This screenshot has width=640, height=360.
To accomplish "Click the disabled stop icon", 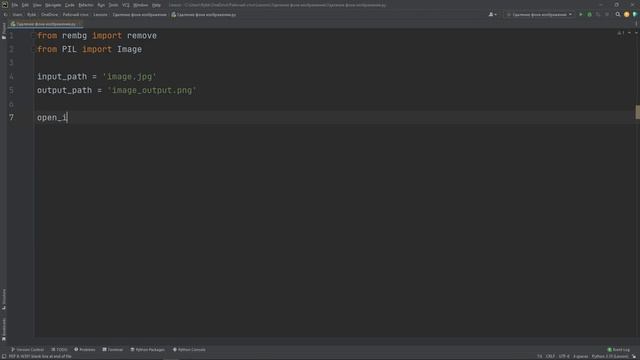I will 607,15.
